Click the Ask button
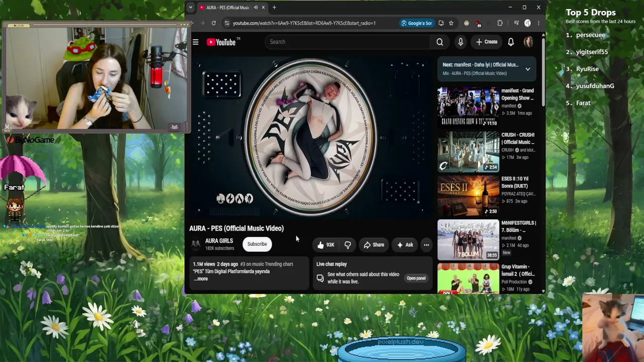This screenshot has width=644, height=362. point(405,245)
